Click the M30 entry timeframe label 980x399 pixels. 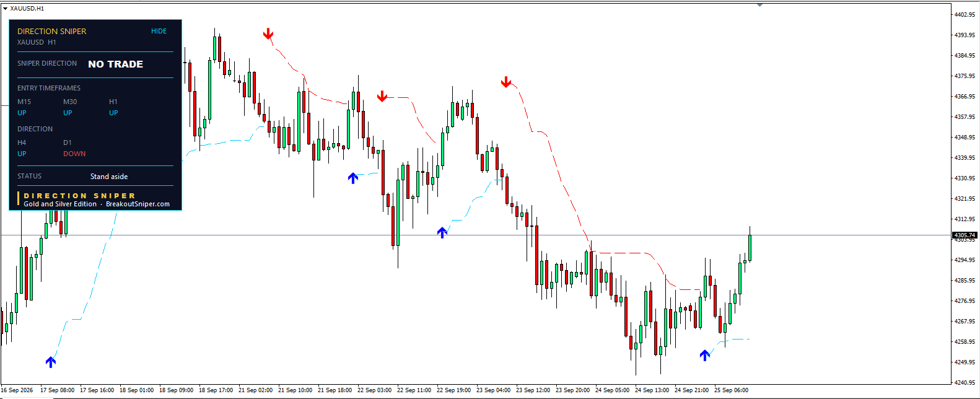click(x=70, y=102)
